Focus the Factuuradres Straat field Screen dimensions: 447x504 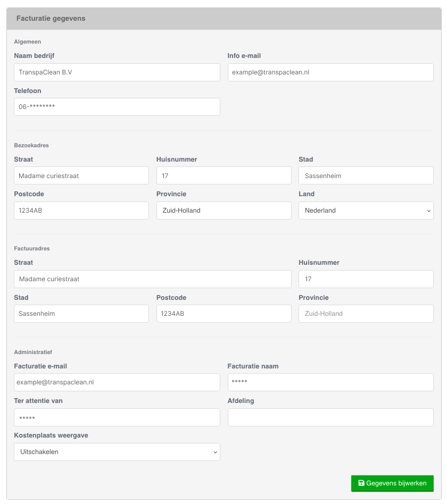[152, 279]
